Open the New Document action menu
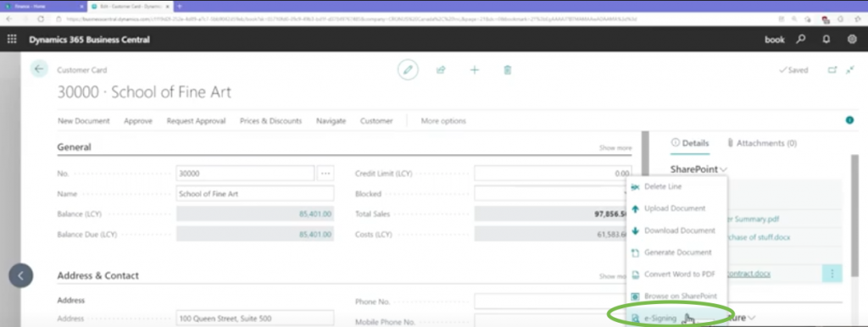Image resolution: width=868 pixels, height=327 pixels. pos(84,120)
